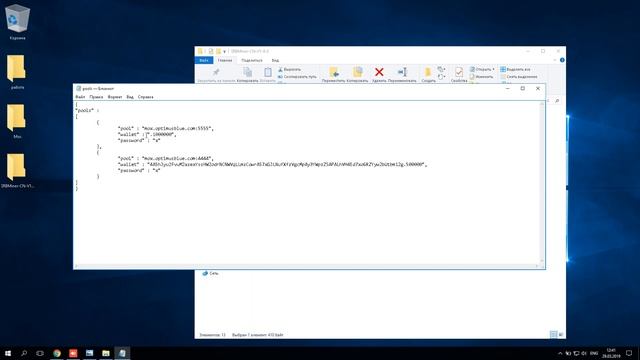640x360 pixels.
Task: Open File Explorer from the taskbar
Action: 106,353
